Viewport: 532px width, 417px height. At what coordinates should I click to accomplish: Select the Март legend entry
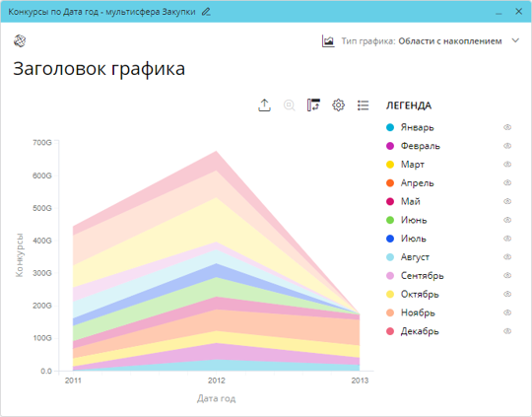pos(412,165)
